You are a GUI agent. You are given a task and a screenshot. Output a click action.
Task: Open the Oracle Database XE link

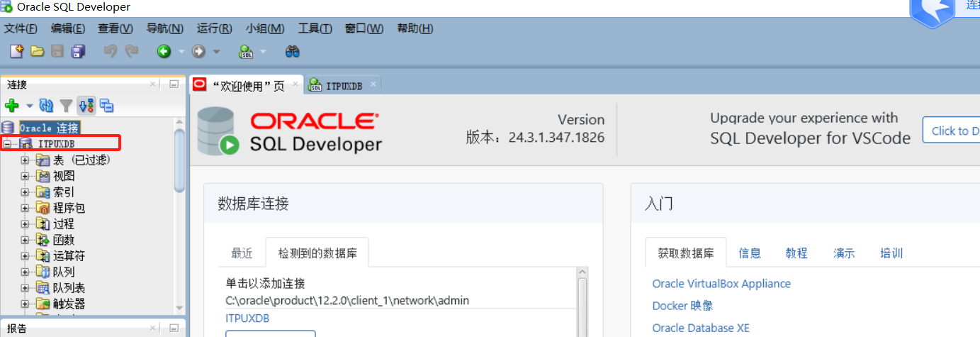coord(701,328)
